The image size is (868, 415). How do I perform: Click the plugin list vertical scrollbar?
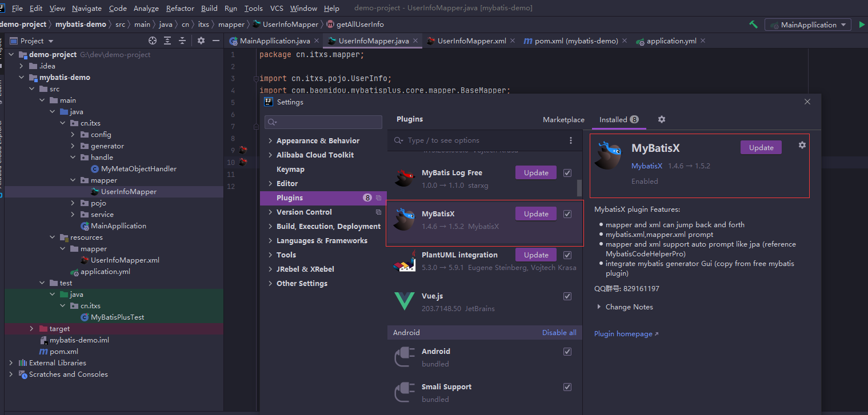coord(579,188)
